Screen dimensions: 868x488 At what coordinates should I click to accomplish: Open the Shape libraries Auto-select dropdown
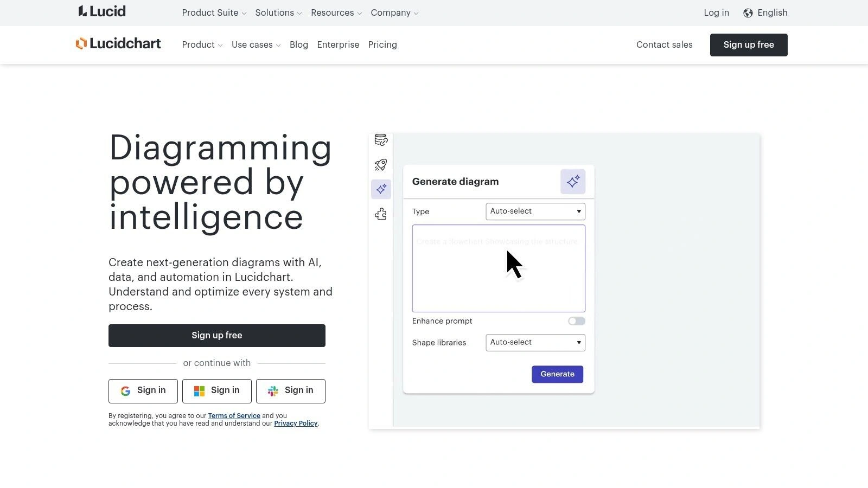click(x=535, y=342)
